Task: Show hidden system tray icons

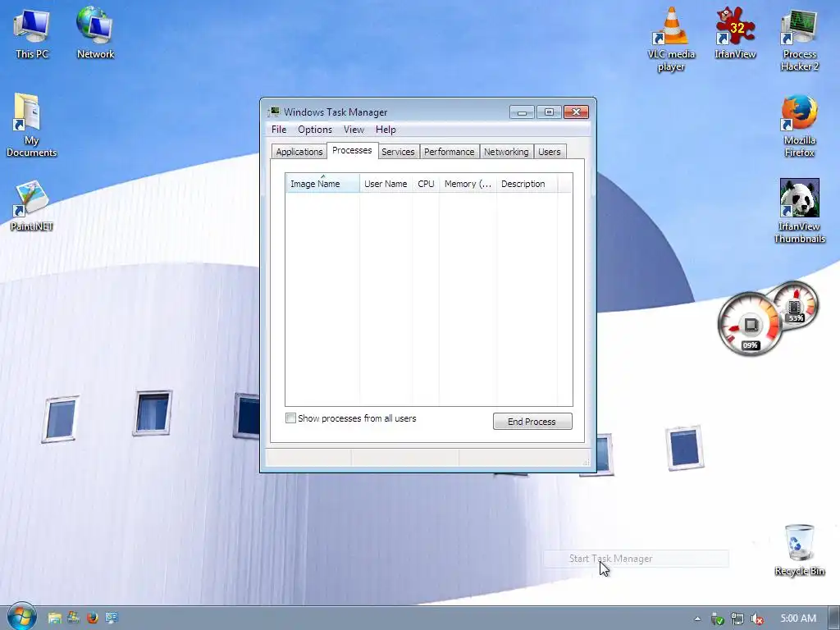Action: (x=697, y=619)
